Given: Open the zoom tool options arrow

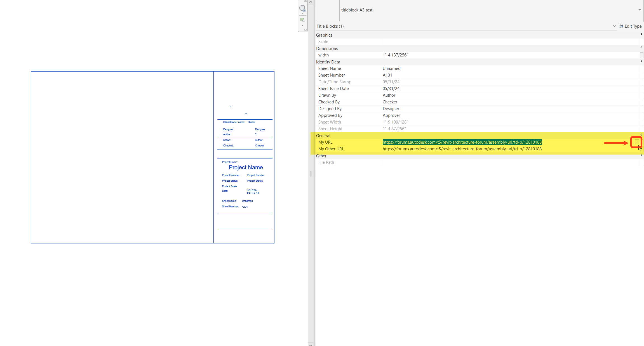Looking at the screenshot, I should click(302, 25).
